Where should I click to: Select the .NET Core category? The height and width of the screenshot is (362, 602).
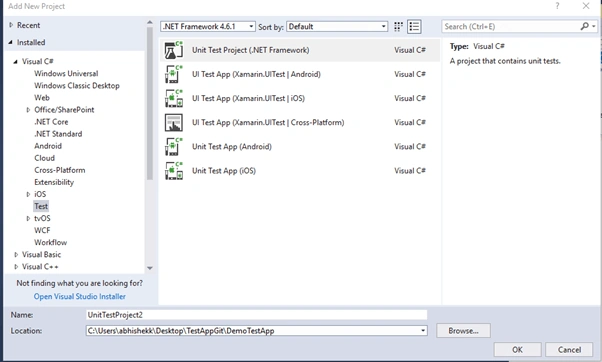click(51, 122)
